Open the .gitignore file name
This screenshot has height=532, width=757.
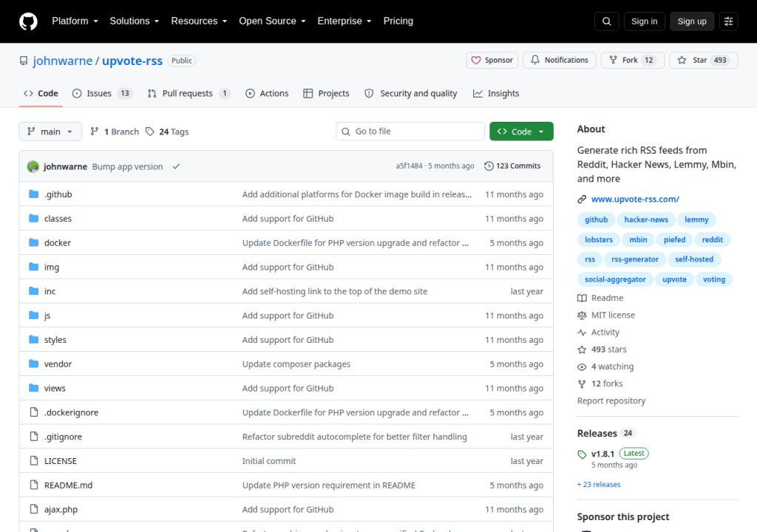point(64,437)
